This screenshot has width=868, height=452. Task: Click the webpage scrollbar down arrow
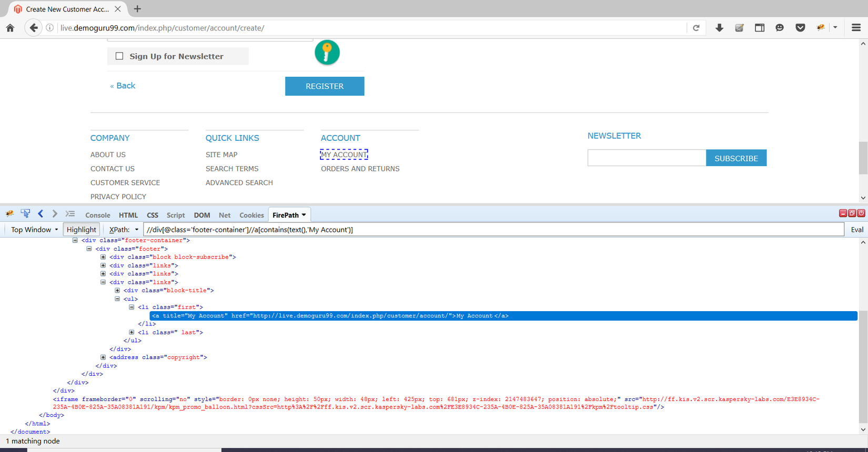click(863, 198)
